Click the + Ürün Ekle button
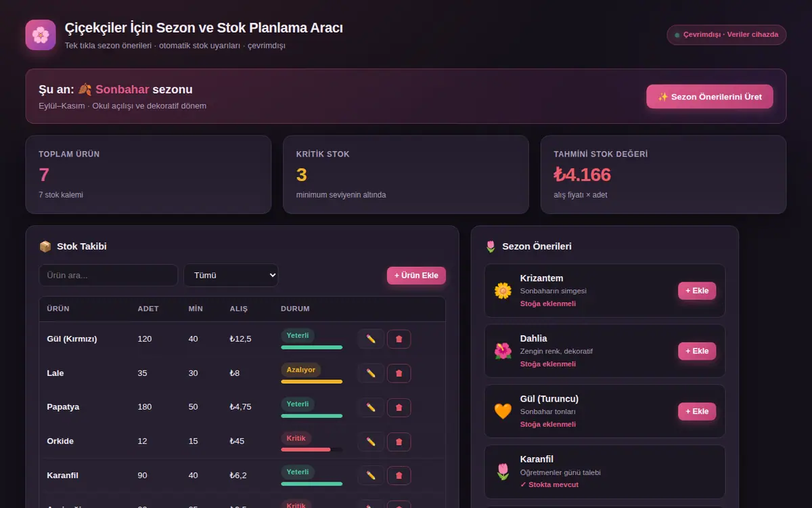 click(x=416, y=275)
